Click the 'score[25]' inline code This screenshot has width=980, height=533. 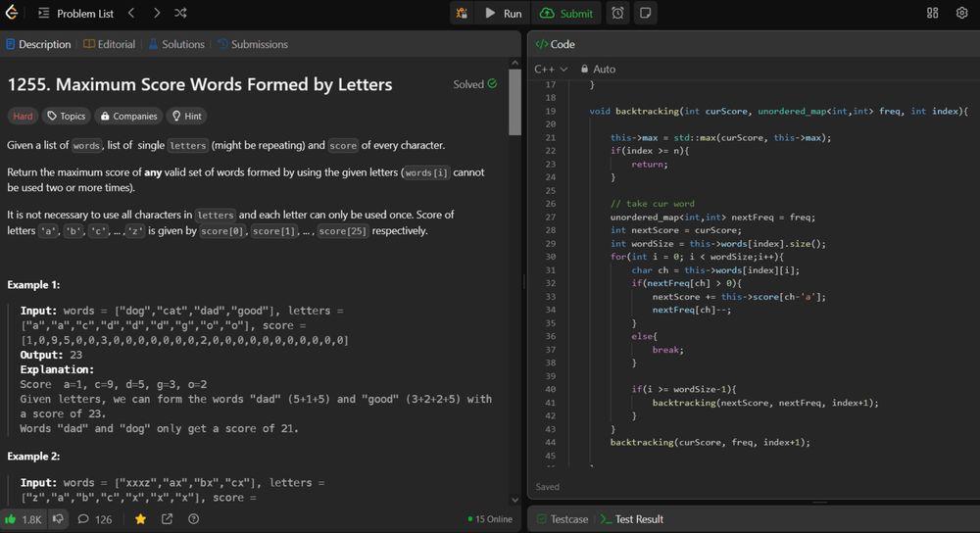click(x=342, y=231)
